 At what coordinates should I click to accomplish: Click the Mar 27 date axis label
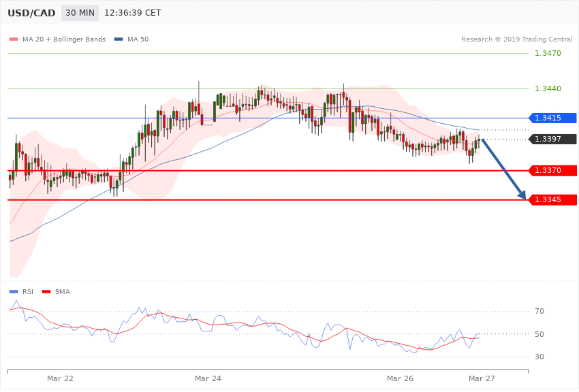tap(482, 378)
